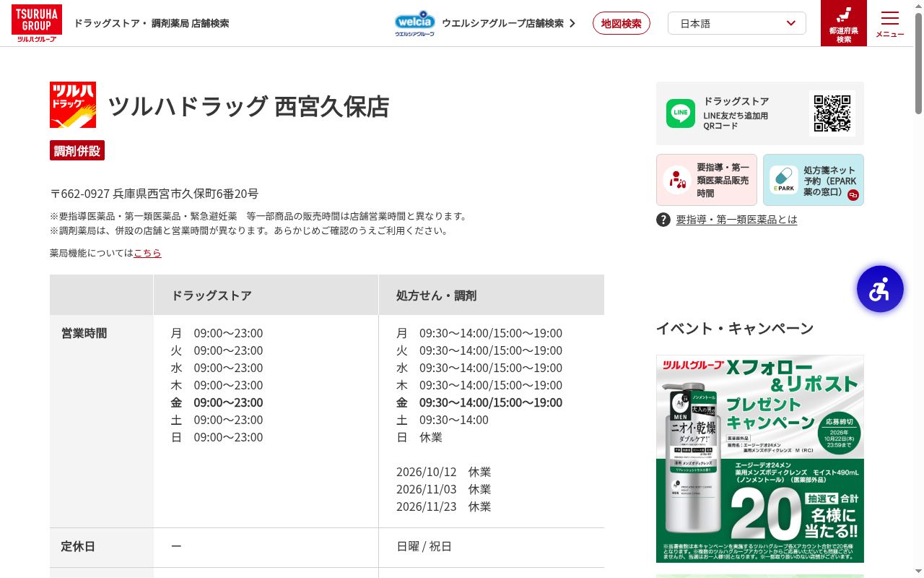Screen dimensions: 924x578
Task: Open the こちら pharmacy functions link
Action: (x=147, y=253)
